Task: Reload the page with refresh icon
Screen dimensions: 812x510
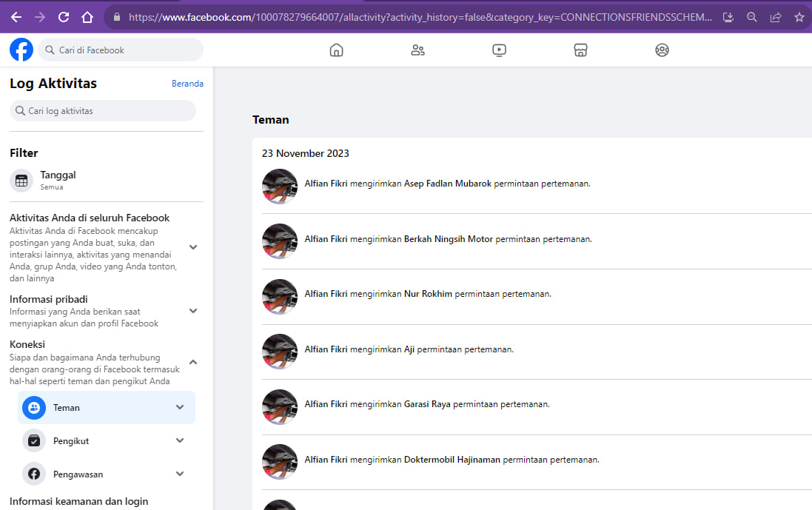Action: pyautogui.click(x=64, y=17)
